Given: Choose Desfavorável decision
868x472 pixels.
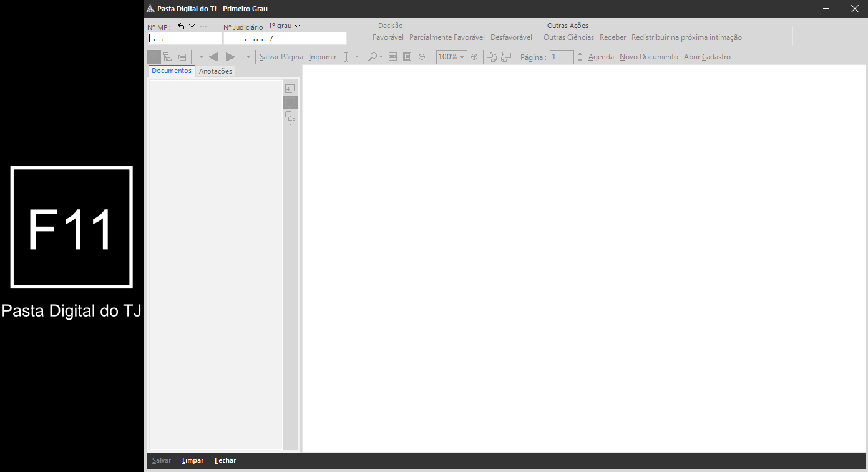Looking at the screenshot, I should 511,37.
